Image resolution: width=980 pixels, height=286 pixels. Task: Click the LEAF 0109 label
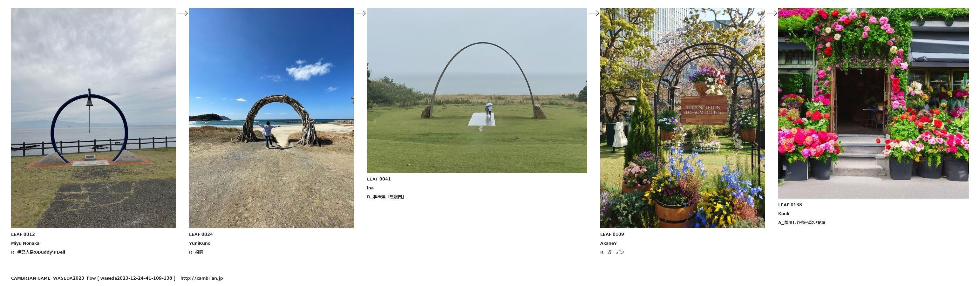[612, 234]
